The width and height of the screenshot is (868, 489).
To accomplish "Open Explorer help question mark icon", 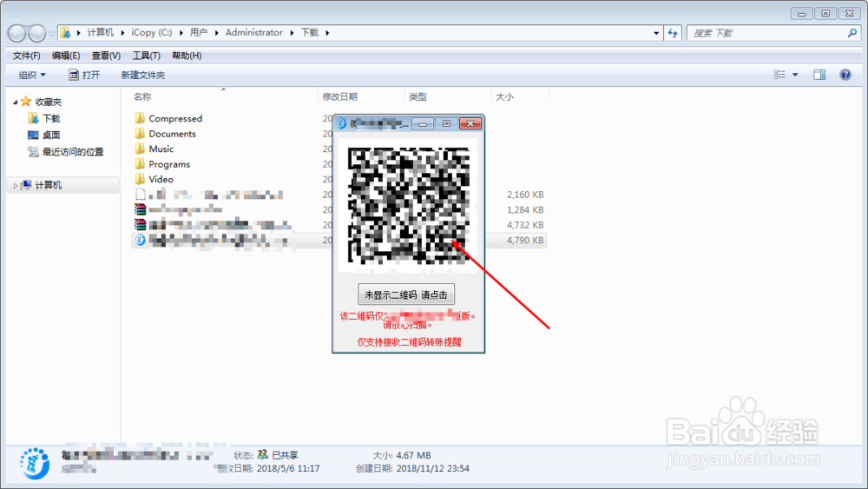I will click(x=845, y=74).
